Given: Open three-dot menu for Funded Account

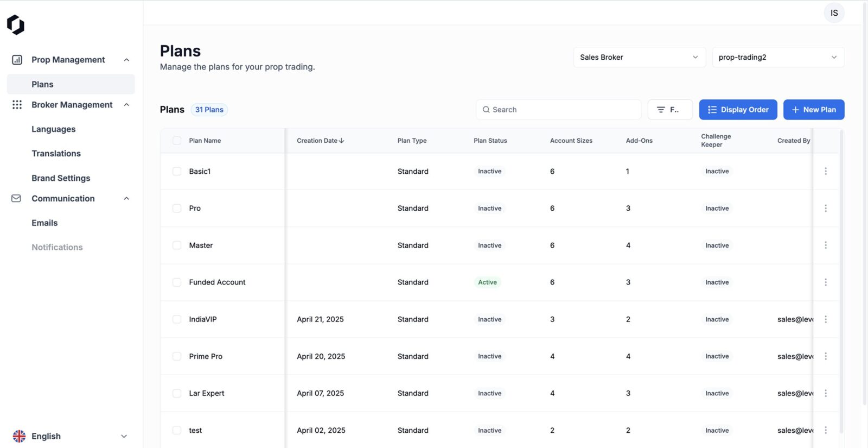Looking at the screenshot, I should (x=826, y=282).
